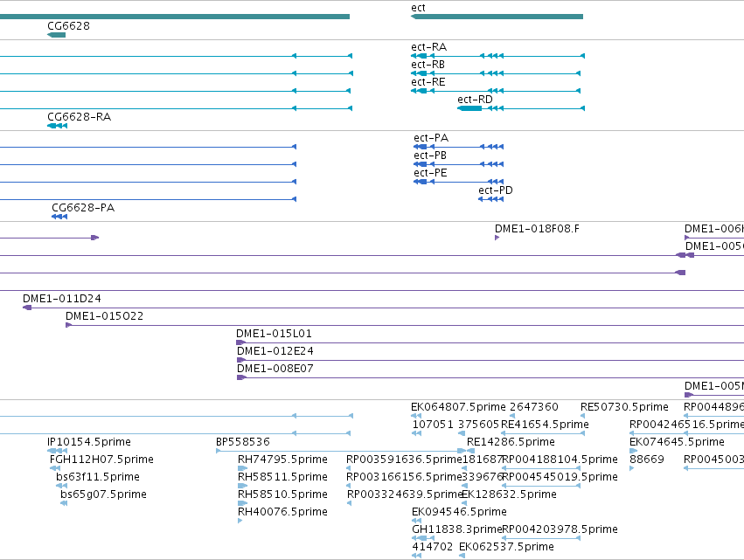Open the CG6628-PA protein feature
Screen dimensions: 744x560
(59, 217)
